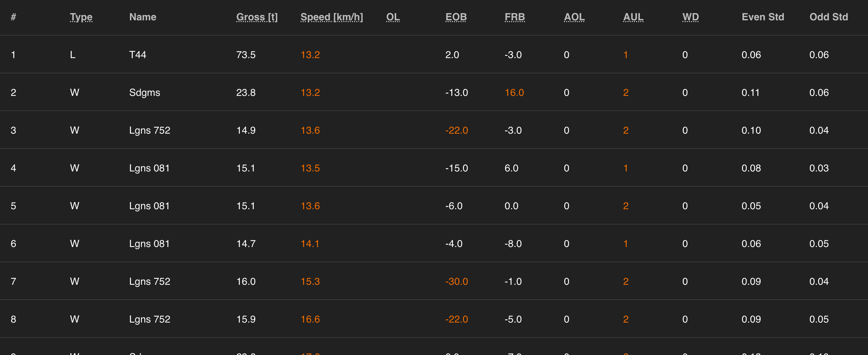Click the Odd Std column header
This screenshot has height=355, width=868.
[x=828, y=17]
